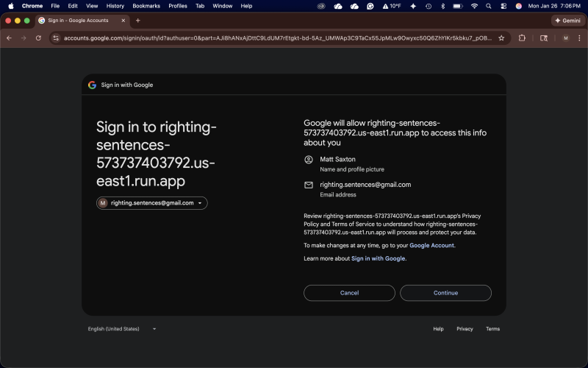The image size is (588, 368).
Task: Open the Apple menu
Action: pos(11,6)
